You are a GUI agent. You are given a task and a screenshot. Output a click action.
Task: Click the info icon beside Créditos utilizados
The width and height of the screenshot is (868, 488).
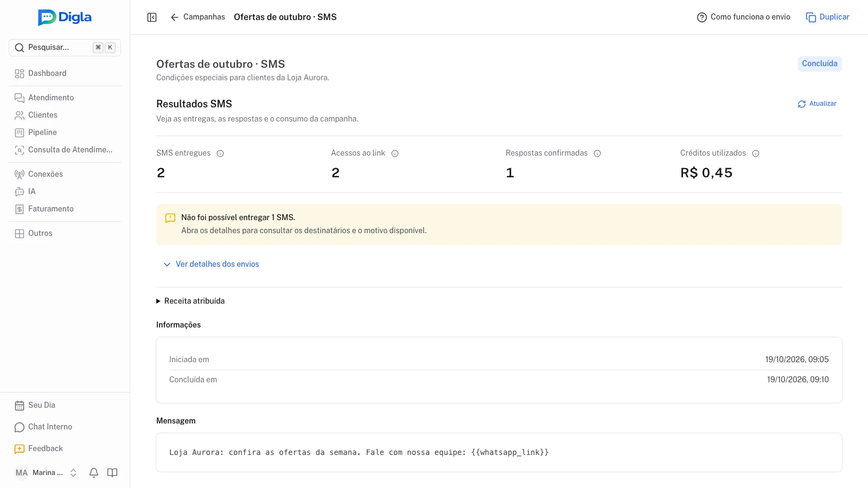click(x=756, y=153)
